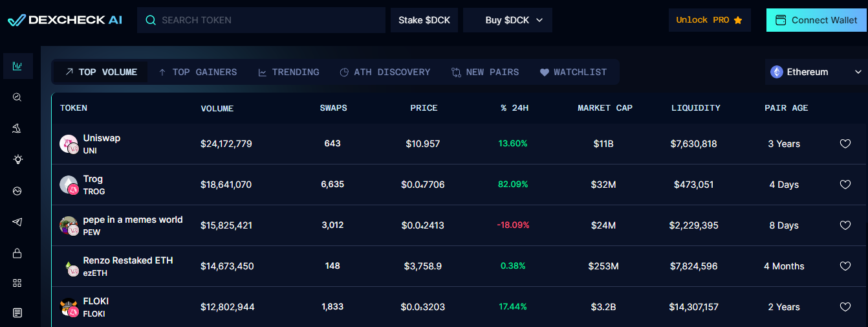Click the FLOKI liquidity $14,307,157
Screen dimensions: 868x327
694,307
